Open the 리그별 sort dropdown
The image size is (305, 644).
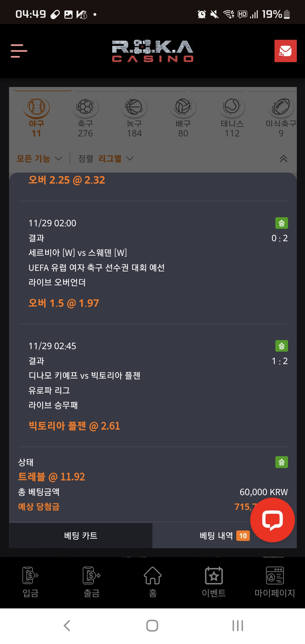coord(116,159)
